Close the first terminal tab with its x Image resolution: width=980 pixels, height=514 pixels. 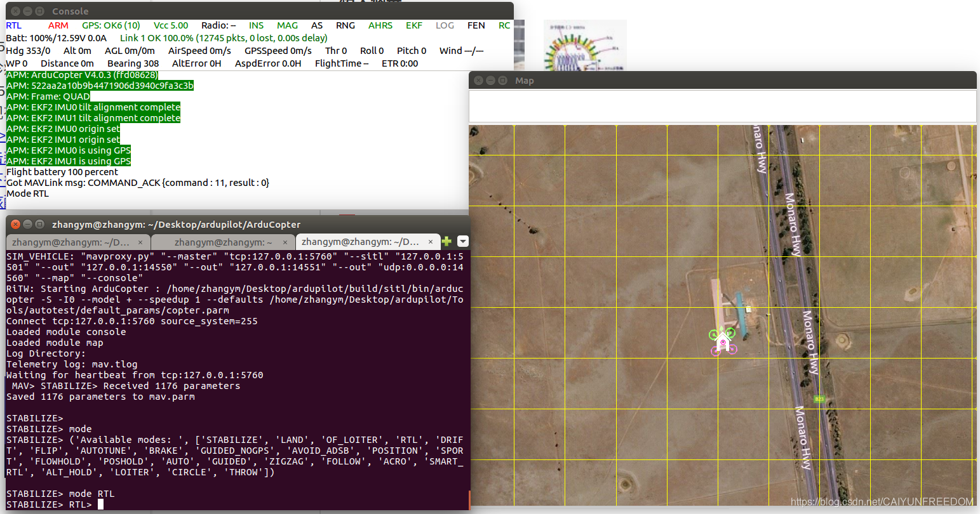141,242
